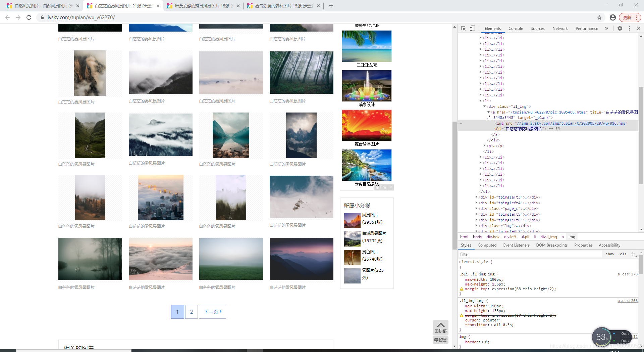Expand the div class lxg node

tap(476, 226)
